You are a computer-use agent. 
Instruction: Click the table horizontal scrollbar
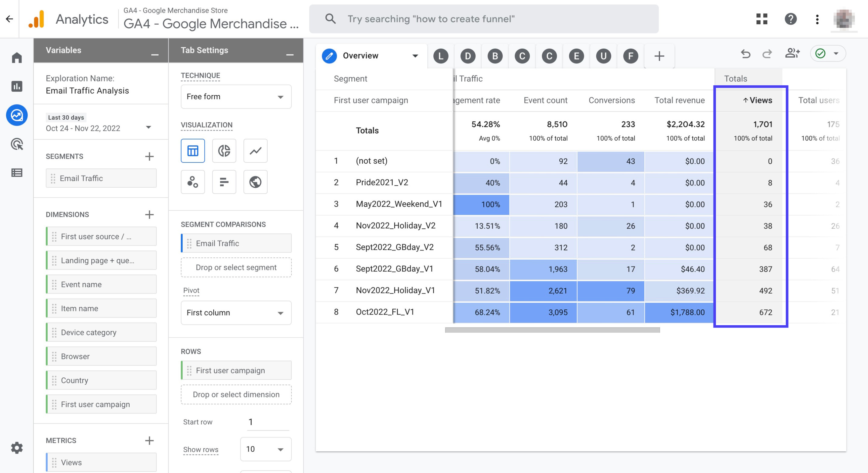tap(552, 330)
